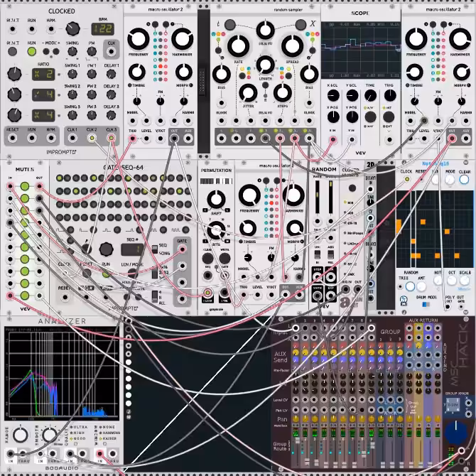The height and width of the screenshot is (476, 476).
Task: Click the master CLK output jack on Clocked
Action: [x=111, y=52]
